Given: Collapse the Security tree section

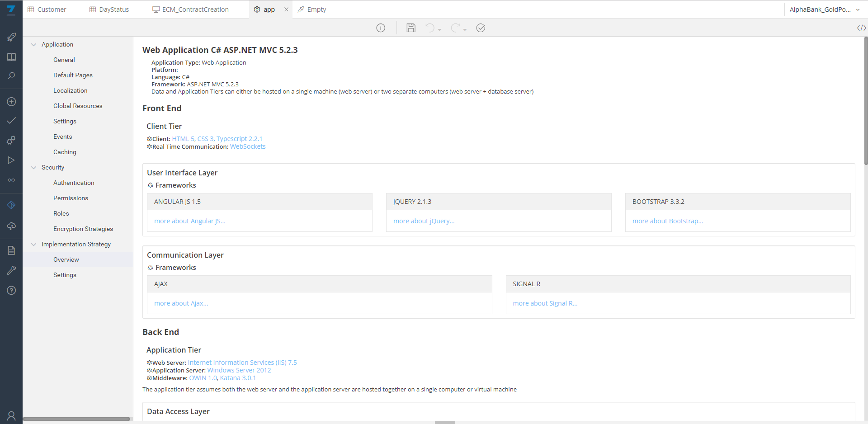Looking at the screenshot, I should (x=33, y=167).
